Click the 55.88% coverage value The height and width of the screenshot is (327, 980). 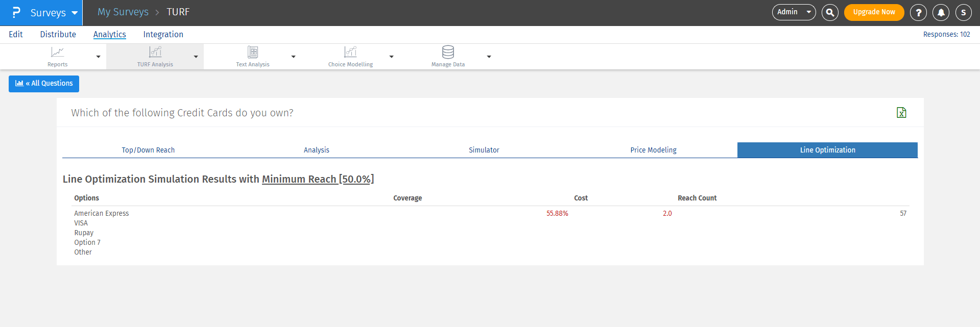(x=557, y=213)
